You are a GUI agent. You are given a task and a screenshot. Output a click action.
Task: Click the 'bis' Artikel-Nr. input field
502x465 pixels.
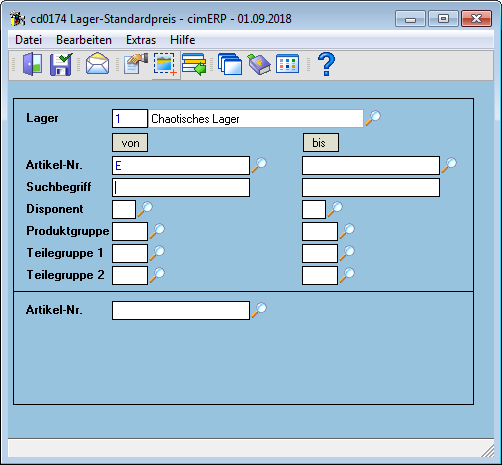coord(371,165)
